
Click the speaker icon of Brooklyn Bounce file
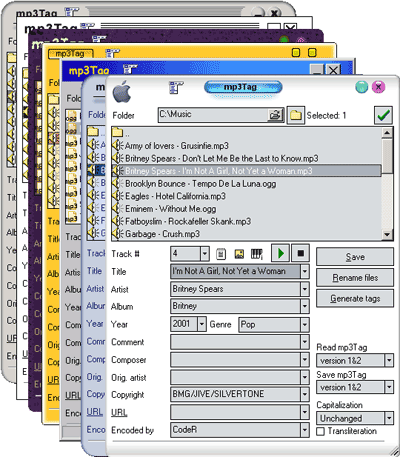click(x=118, y=183)
